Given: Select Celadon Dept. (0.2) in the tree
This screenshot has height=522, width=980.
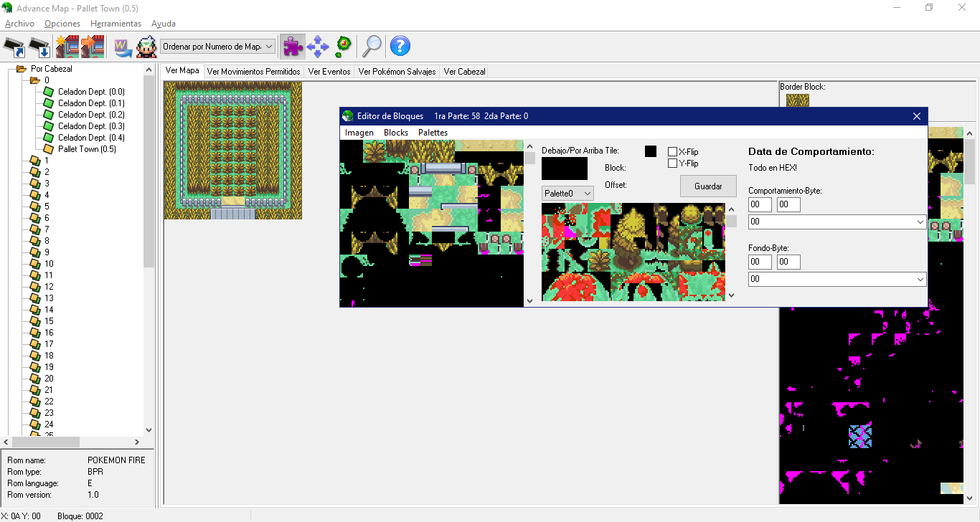Looking at the screenshot, I should (x=91, y=115).
